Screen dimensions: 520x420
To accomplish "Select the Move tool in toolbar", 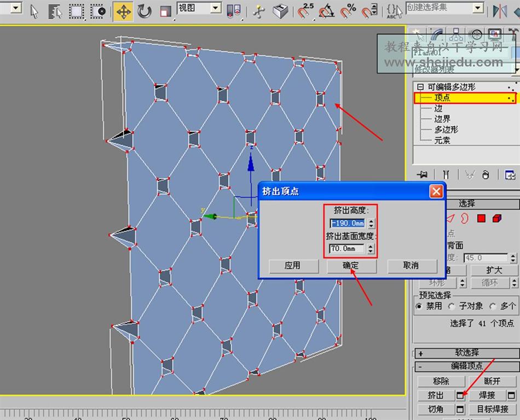I will (x=123, y=11).
